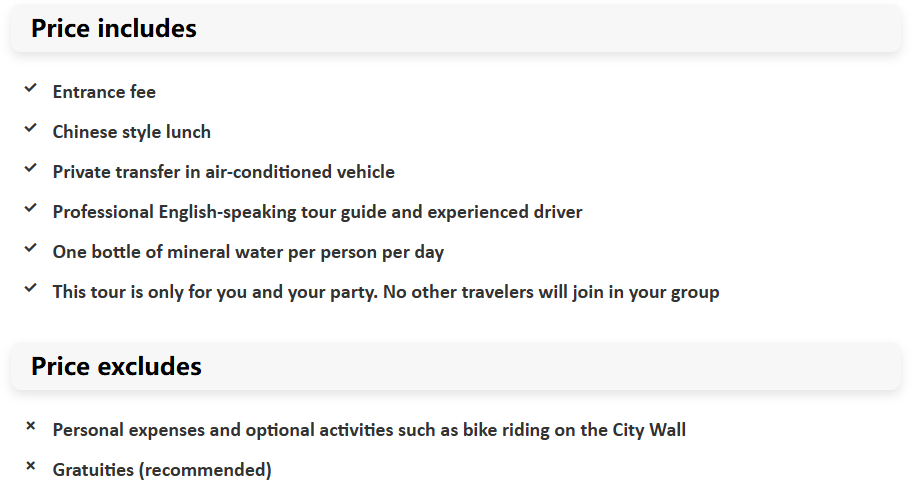Click the Chinese style lunch text

(132, 132)
